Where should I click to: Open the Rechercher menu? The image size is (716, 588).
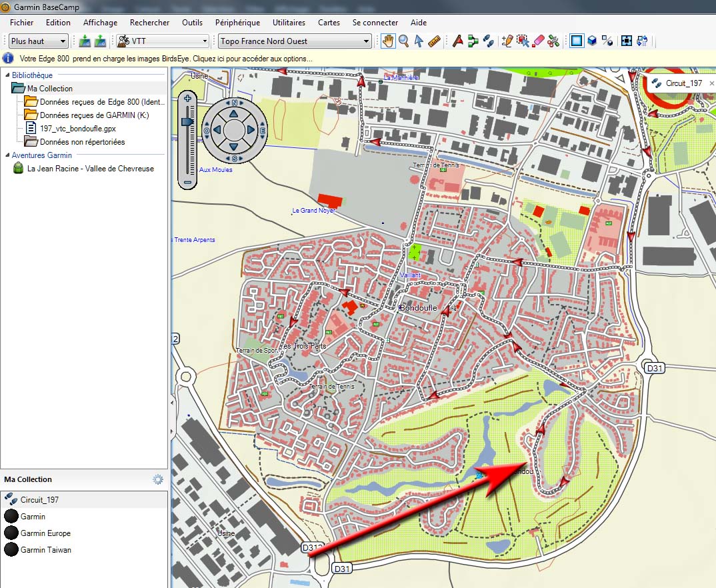[149, 23]
